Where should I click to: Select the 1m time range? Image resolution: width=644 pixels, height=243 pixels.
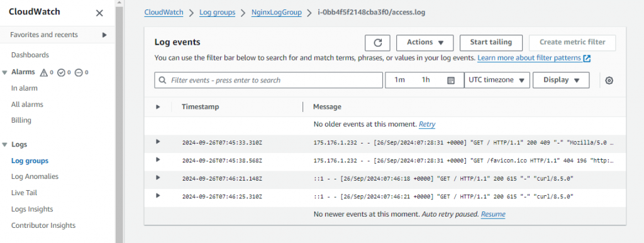(399, 80)
